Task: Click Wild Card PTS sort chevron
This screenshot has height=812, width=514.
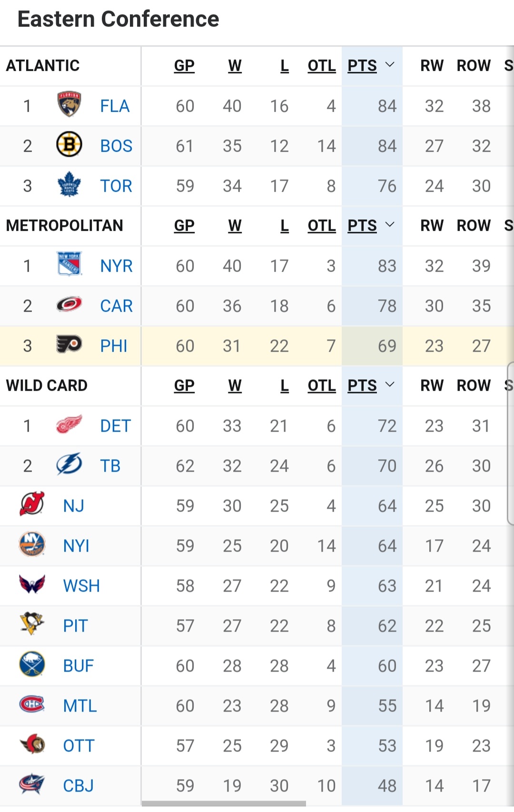Action: pyautogui.click(x=390, y=385)
